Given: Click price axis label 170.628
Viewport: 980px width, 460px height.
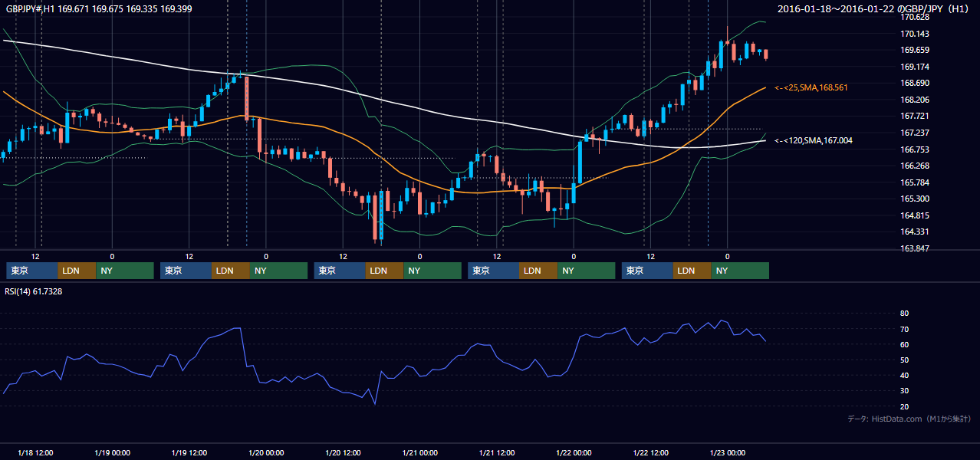Looking at the screenshot, I should pos(915,17).
